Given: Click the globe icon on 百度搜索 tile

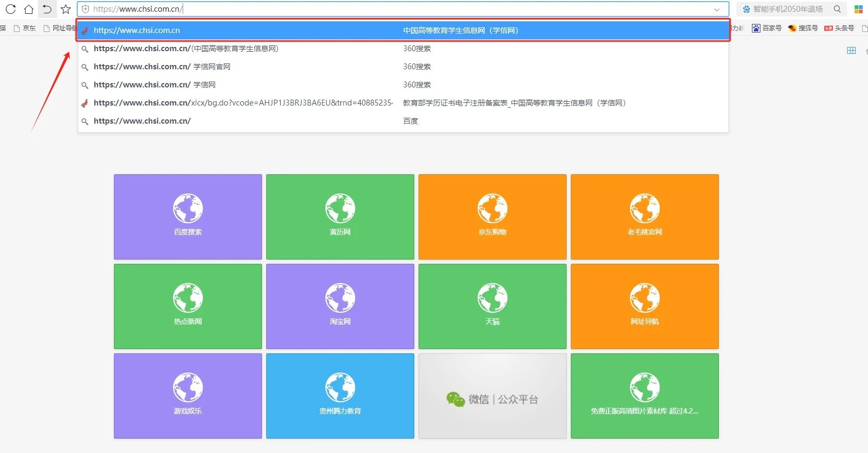Looking at the screenshot, I should click(x=188, y=208).
